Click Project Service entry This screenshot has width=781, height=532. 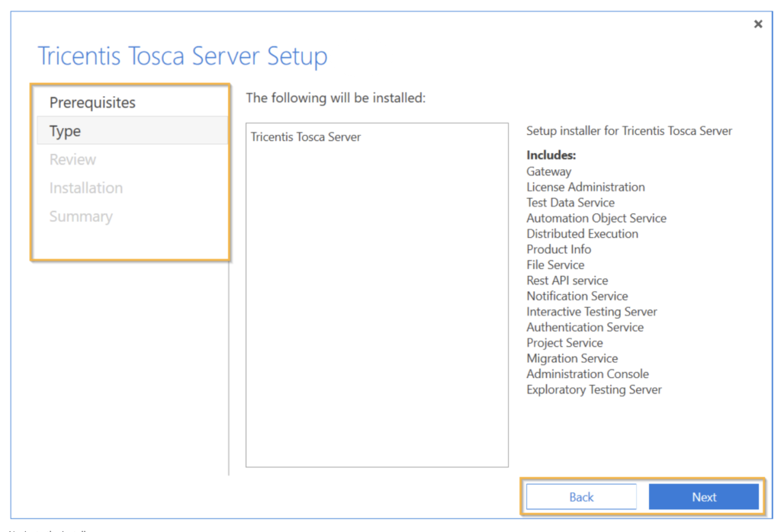565,343
